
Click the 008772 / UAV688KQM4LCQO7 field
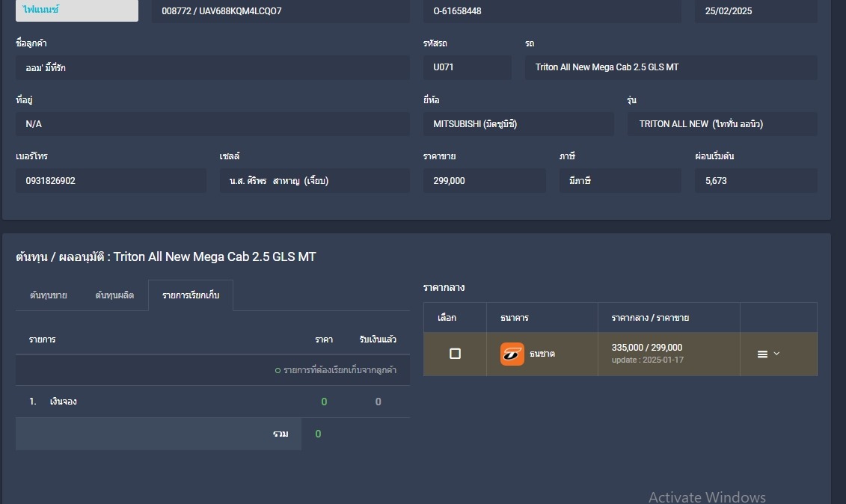pyautogui.click(x=281, y=10)
